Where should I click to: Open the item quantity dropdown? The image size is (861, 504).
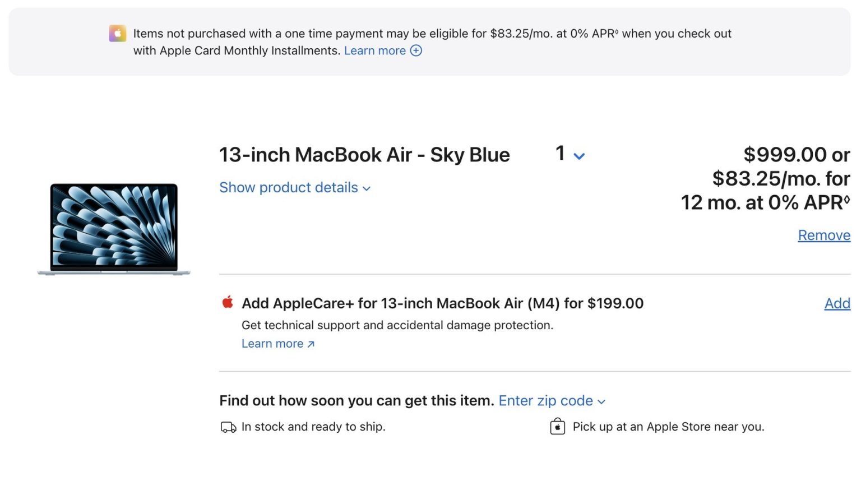[x=568, y=154]
